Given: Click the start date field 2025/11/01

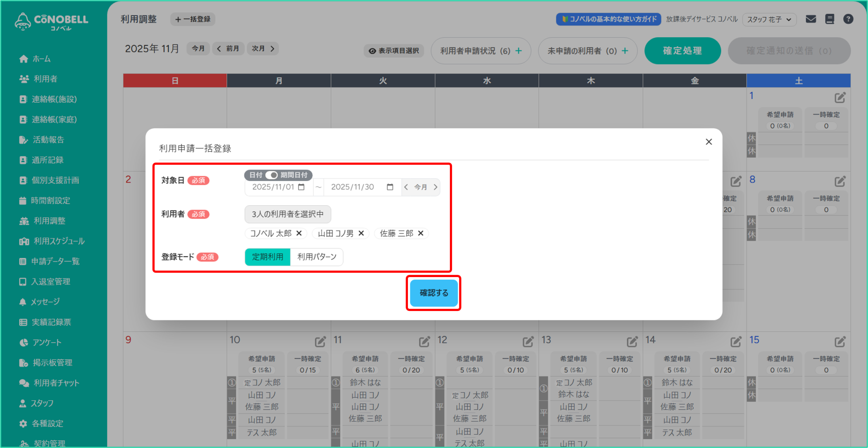Looking at the screenshot, I should [273, 187].
